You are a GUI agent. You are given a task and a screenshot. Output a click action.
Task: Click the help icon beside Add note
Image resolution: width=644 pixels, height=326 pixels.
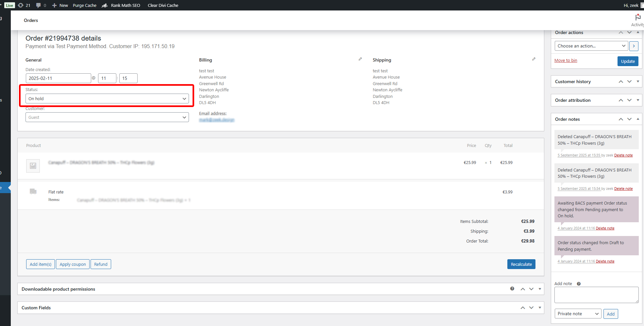[579, 284]
